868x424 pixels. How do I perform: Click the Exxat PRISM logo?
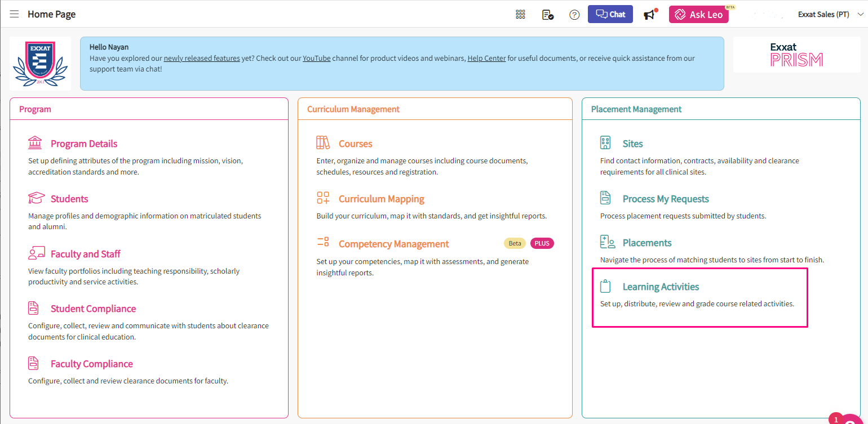coord(796,55)
